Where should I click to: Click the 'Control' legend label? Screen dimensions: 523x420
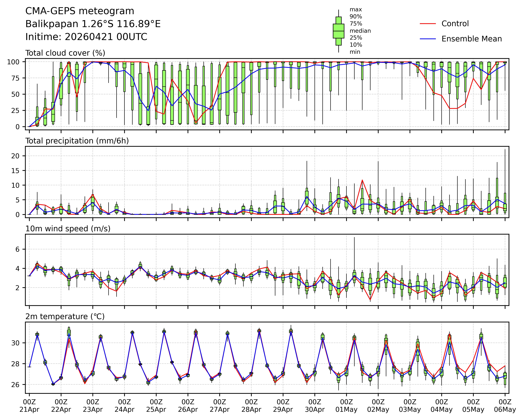tap(455, 24)
